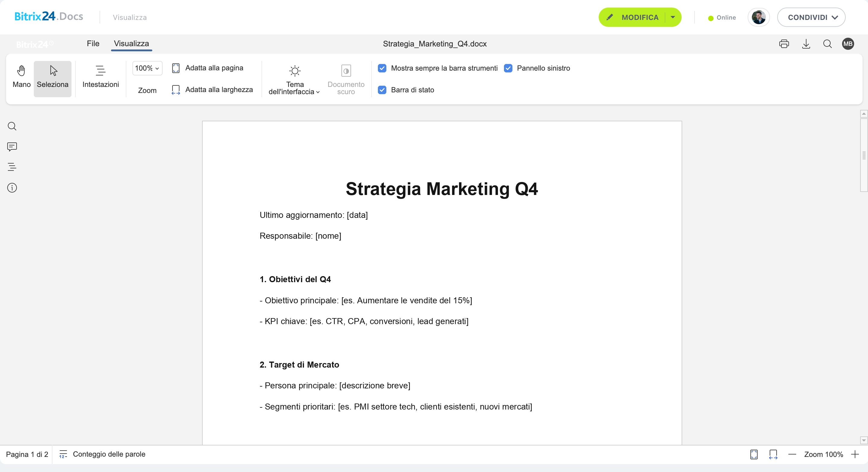Click the Intestazioni toolbar icon
The image size is (868, 472).
pyautogui.click(x=100, y=77)
